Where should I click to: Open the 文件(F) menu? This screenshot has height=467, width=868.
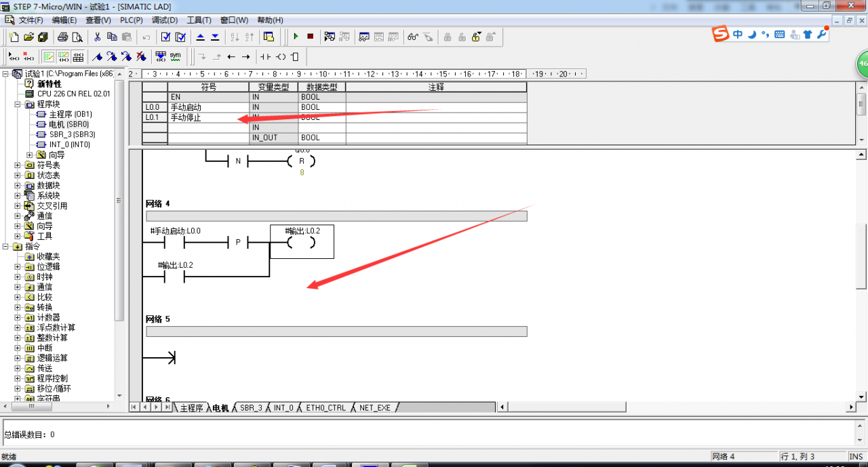click(31, 20)
